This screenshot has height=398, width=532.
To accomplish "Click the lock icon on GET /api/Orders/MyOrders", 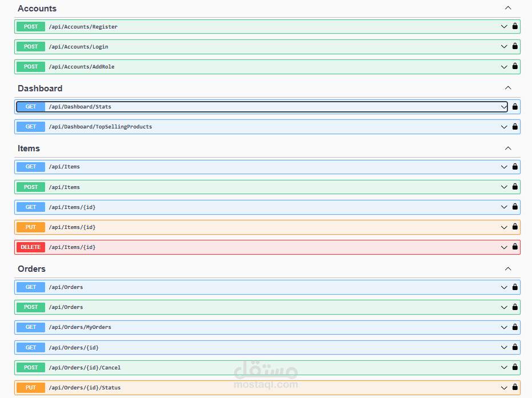I will click(514, 327).
